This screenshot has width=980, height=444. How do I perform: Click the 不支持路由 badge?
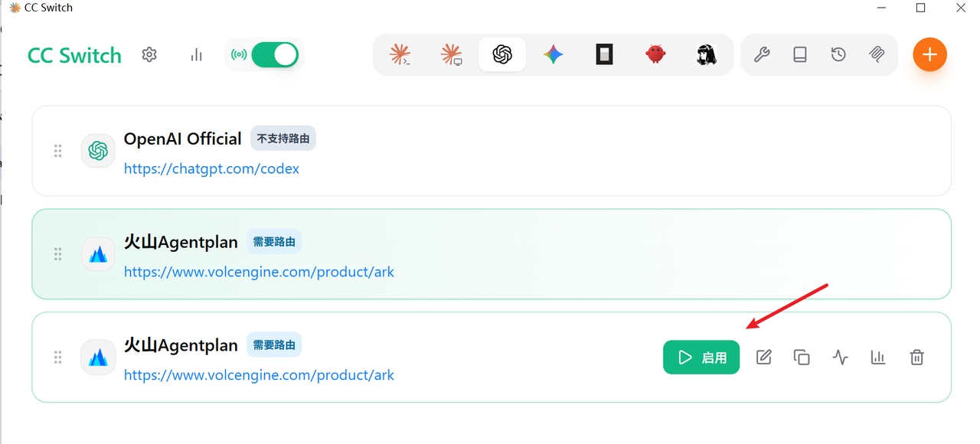pos(283,139)
